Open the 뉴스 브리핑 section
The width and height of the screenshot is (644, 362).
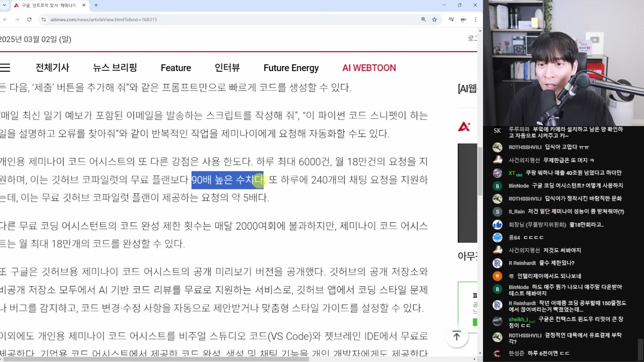[x=115, y=68]
